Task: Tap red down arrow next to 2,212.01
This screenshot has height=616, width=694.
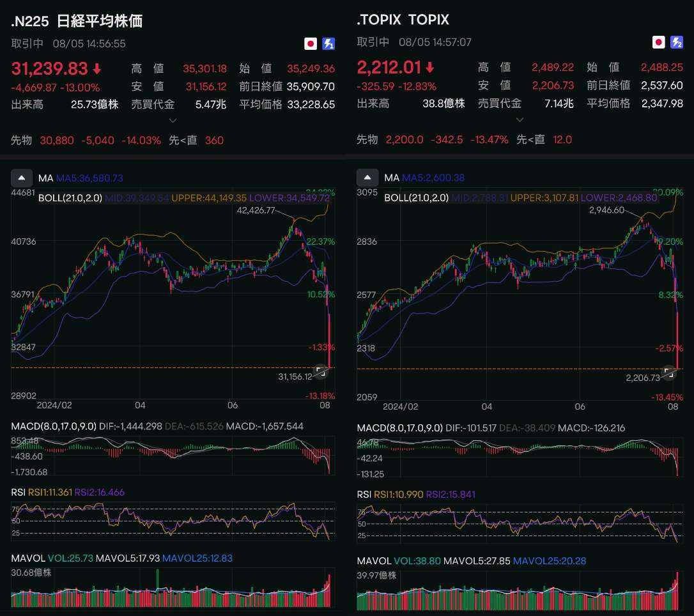Action: click(430, 67)
